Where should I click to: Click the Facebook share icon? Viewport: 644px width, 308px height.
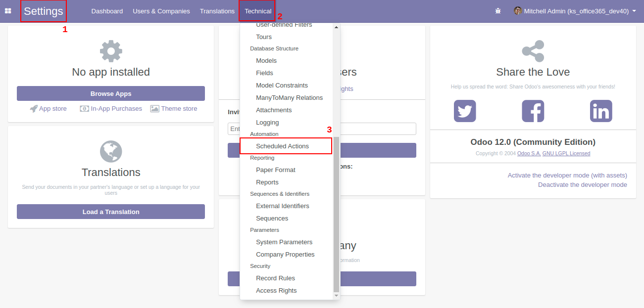[x=533, y=111]
